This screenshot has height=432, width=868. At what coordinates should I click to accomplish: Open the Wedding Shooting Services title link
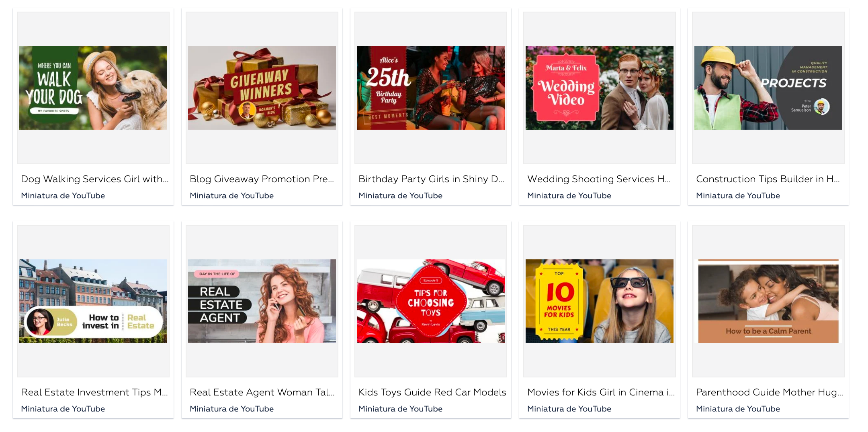click(x=599, y=179)
